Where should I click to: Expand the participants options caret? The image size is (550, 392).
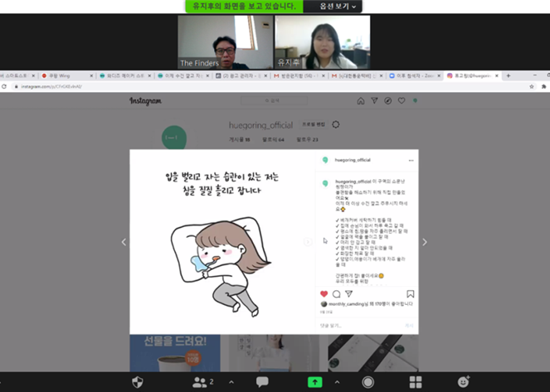point(231,382)
